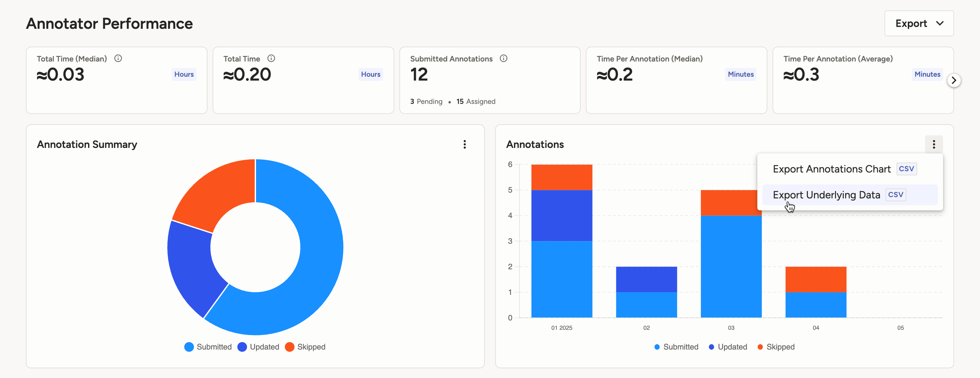Viewport: 980px width, 378px height.
Task: Click the CSV badge next to Export Underlying Data
Action: (x=896, y=194)
